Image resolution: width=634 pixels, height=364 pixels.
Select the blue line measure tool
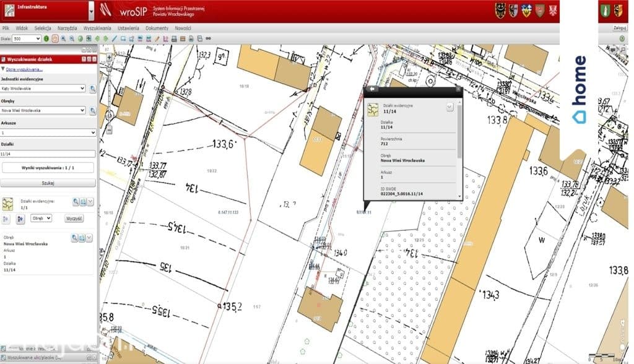pos(115,39)
